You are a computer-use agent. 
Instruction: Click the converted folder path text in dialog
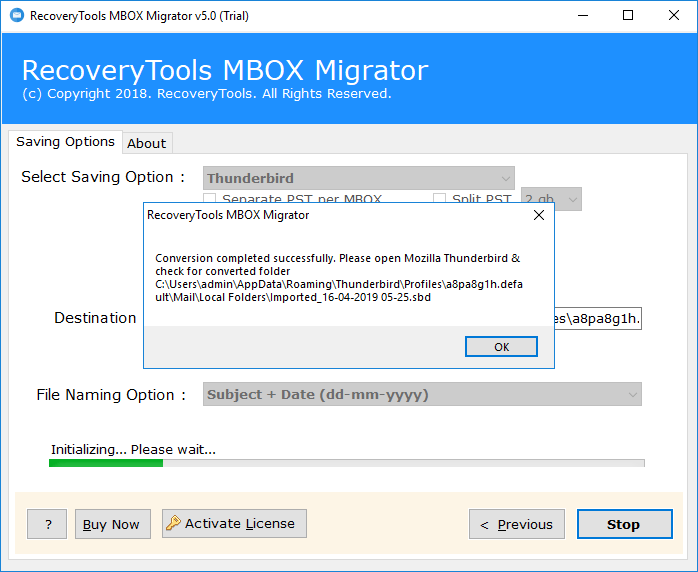[339, 291]
